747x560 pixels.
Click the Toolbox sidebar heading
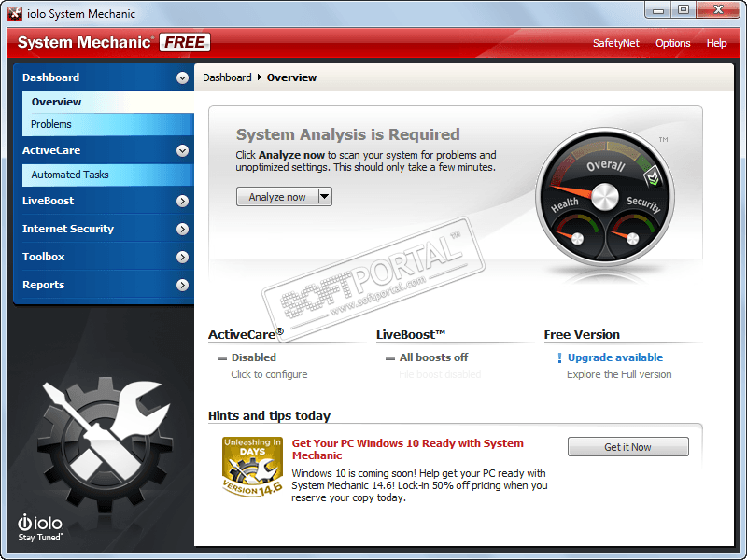pyautogui.click(x=43, y=258)
